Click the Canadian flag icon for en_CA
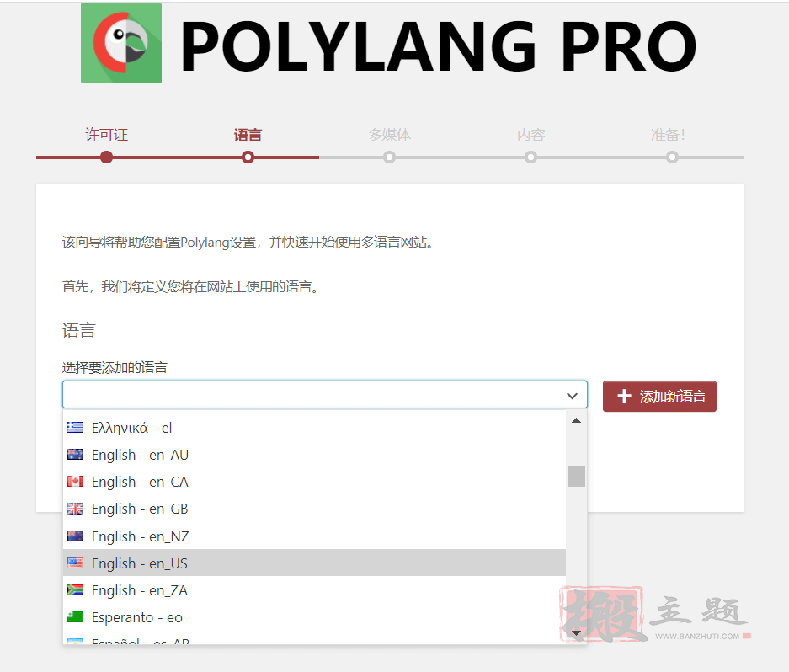Viewport: 789px width, 672px height. [76, 482]
